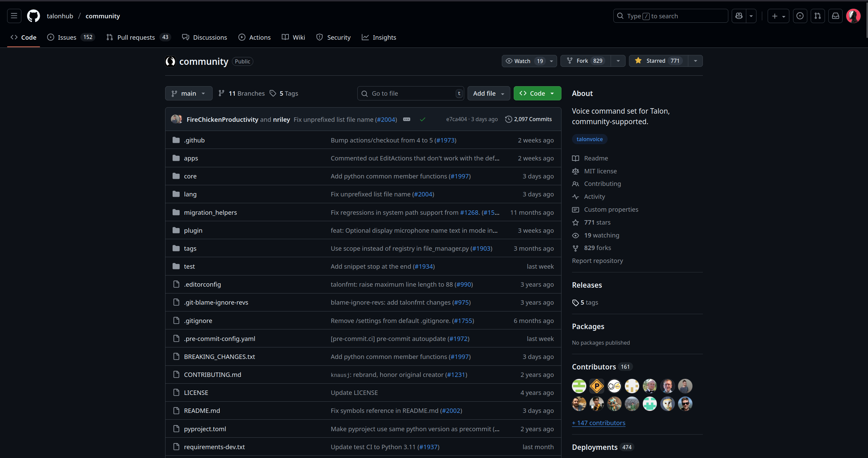Open the FireChickenProductivity author link
The width and height of the screenshot is (868, 458).
[x=222, y=119]
